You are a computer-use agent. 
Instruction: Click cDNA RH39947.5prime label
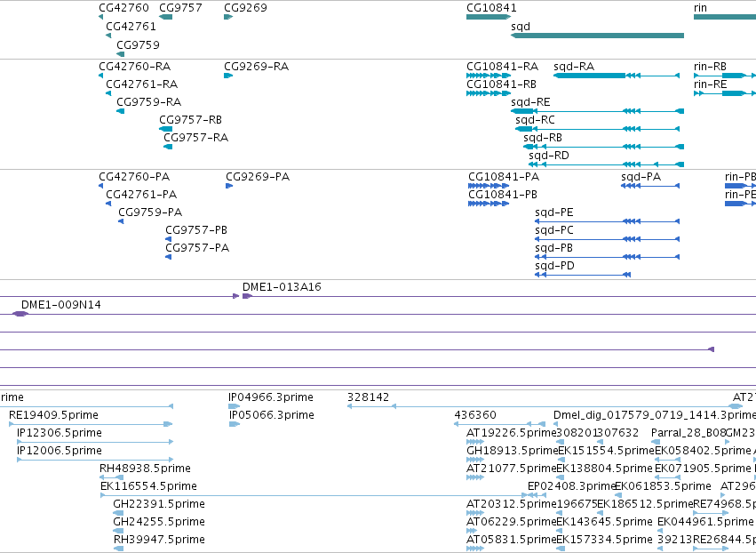pos(159,540)
